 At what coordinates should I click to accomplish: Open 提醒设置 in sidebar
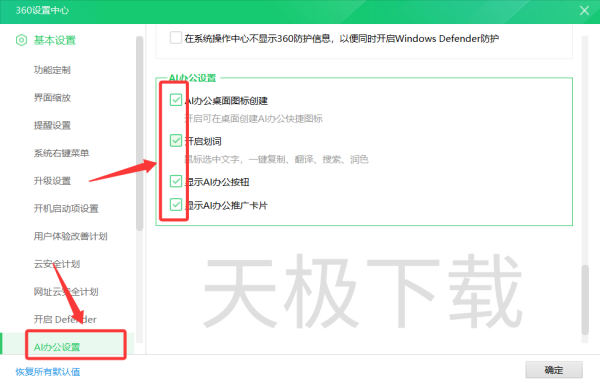click(x=52, y=126)
